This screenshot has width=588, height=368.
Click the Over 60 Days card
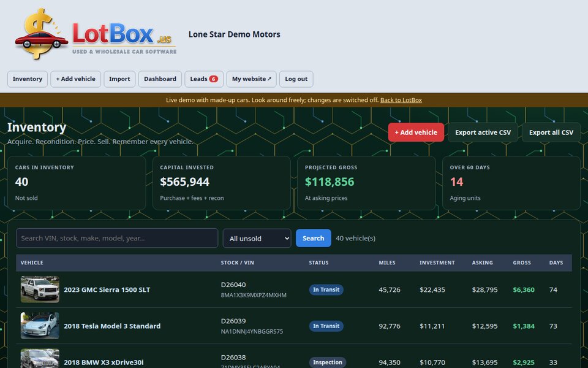click(511, 183)
